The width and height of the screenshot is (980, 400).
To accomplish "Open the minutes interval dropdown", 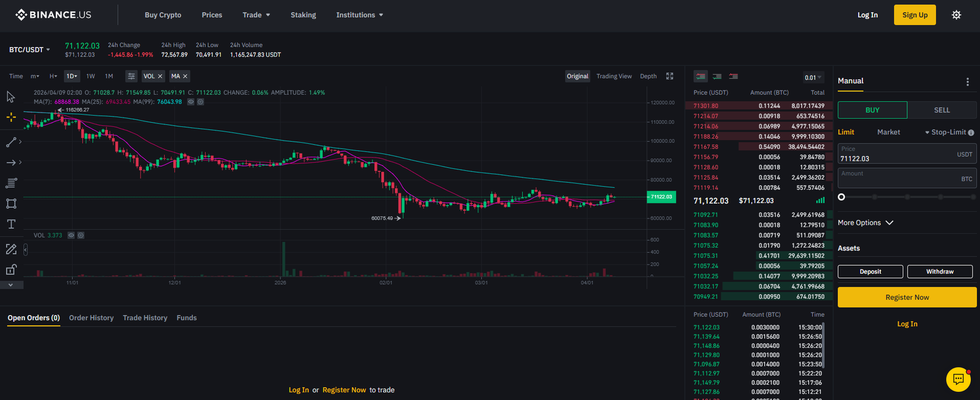I will 35,76.
